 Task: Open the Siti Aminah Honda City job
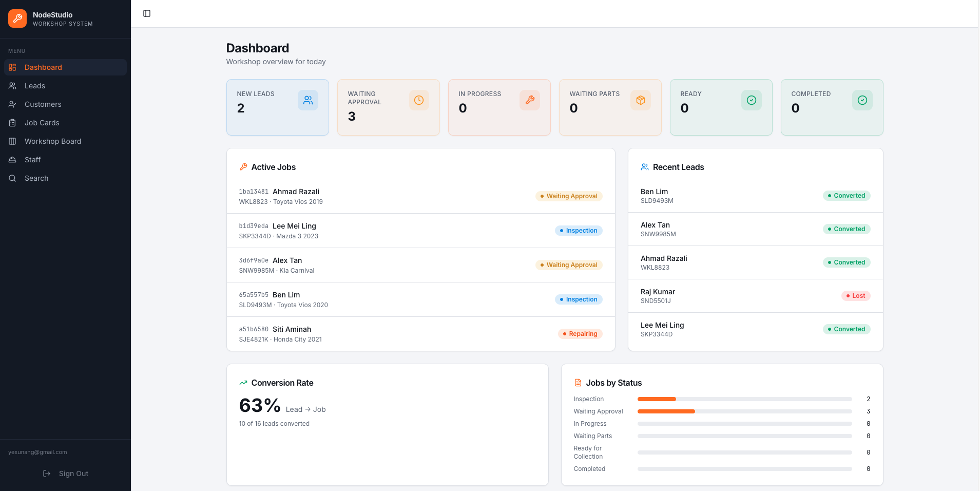tap(420, 334)
